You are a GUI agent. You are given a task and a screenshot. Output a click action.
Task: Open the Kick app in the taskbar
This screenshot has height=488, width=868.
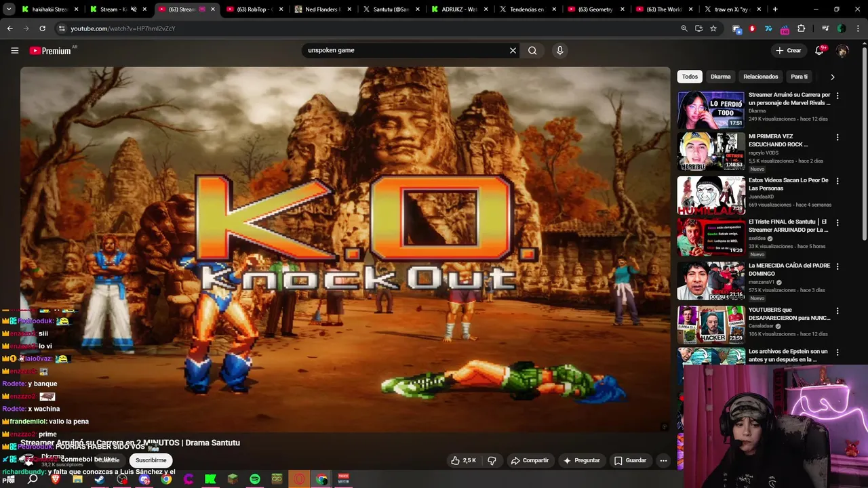tap(210, 479)
